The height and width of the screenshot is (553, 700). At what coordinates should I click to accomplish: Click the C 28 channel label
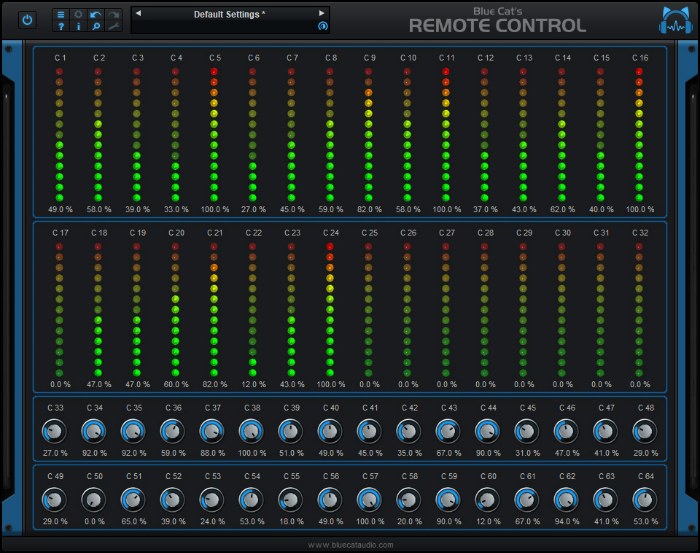click(485, 233)
